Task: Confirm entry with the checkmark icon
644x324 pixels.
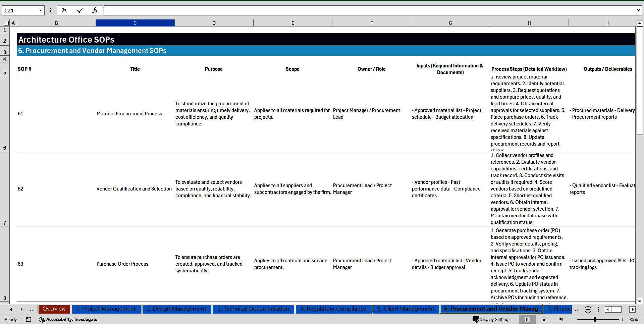Action: [80, 10]
